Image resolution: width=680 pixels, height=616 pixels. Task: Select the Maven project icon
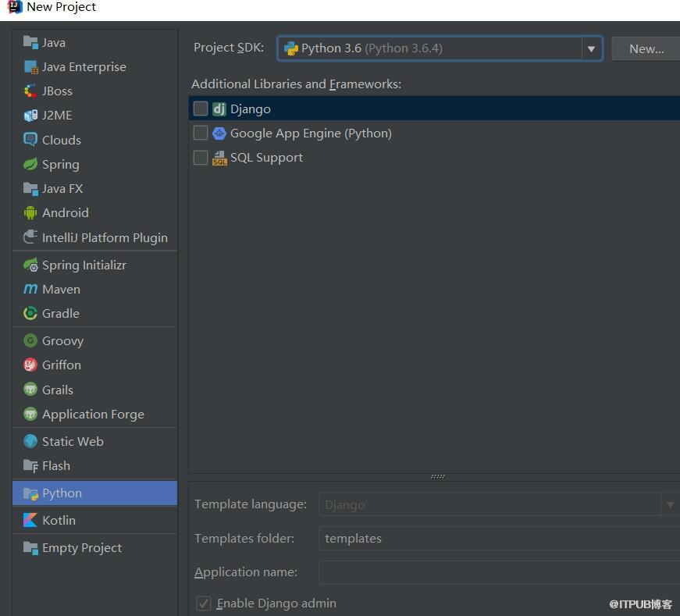30,289
